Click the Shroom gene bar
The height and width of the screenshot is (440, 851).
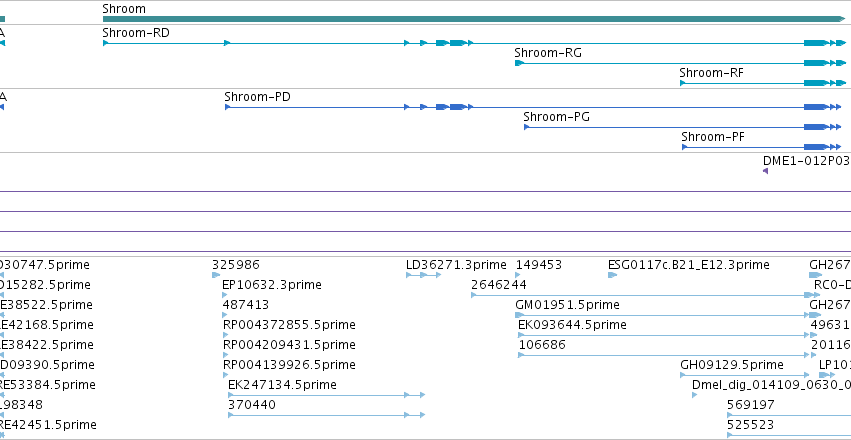474,19
